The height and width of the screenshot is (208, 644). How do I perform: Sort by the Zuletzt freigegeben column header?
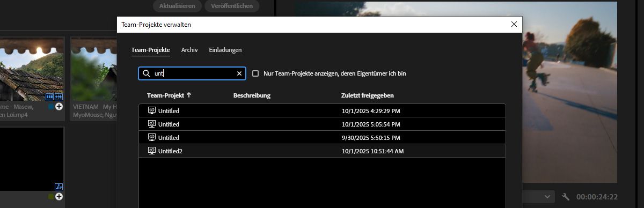pyautogui.click(x=368, y=95)
